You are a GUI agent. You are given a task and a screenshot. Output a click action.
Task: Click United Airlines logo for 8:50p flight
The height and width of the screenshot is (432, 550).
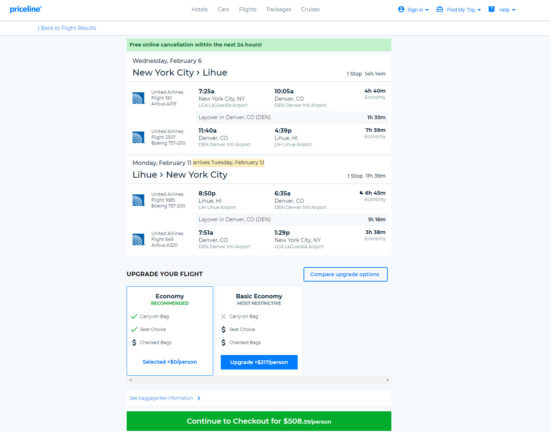click(x=138, y=200)
